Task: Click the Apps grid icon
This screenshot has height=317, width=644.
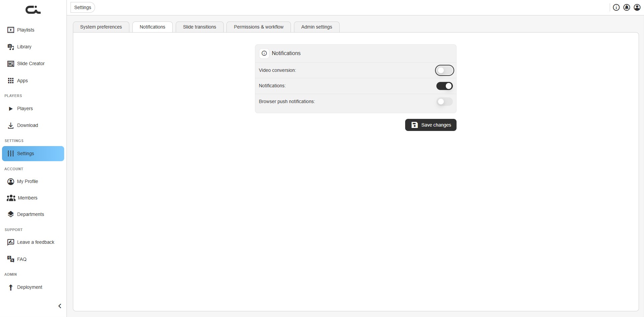Action: [x=11, y=81]
